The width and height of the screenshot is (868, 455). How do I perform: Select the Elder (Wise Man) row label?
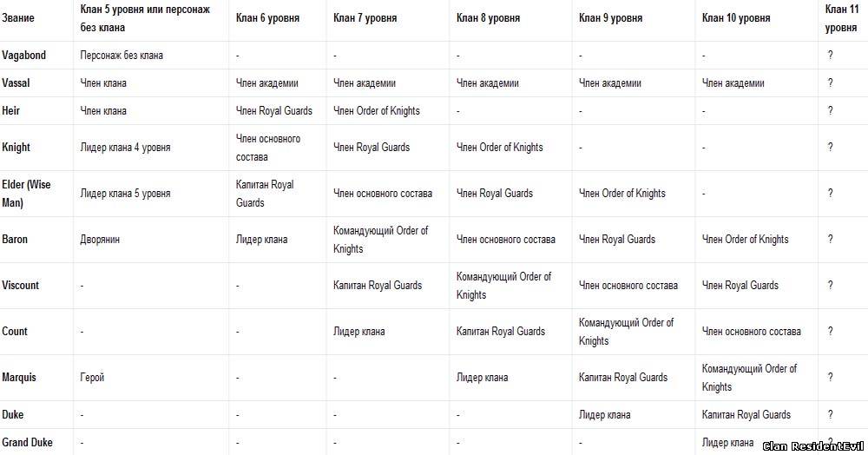(x=26, y=193)
